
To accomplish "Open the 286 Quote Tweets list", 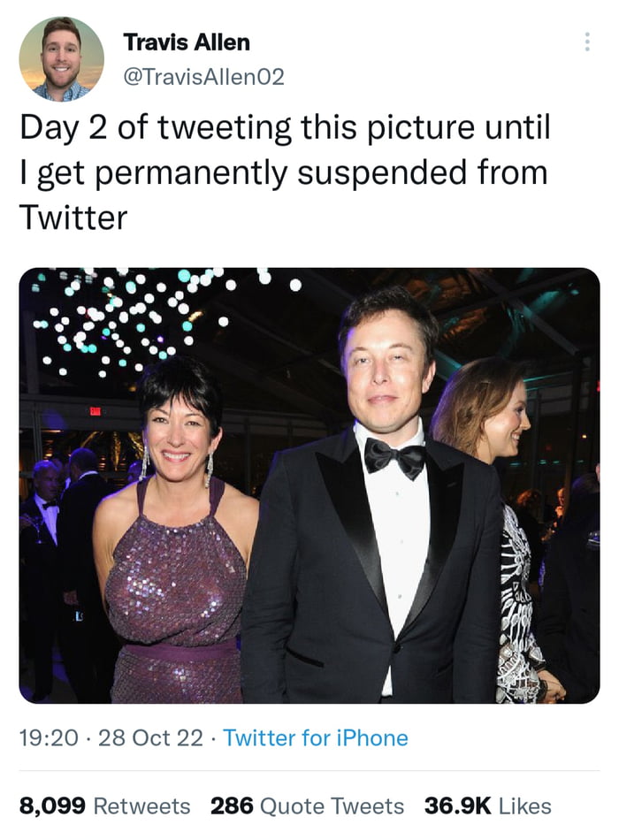I will pyautogui.click(x=307, y=806).
